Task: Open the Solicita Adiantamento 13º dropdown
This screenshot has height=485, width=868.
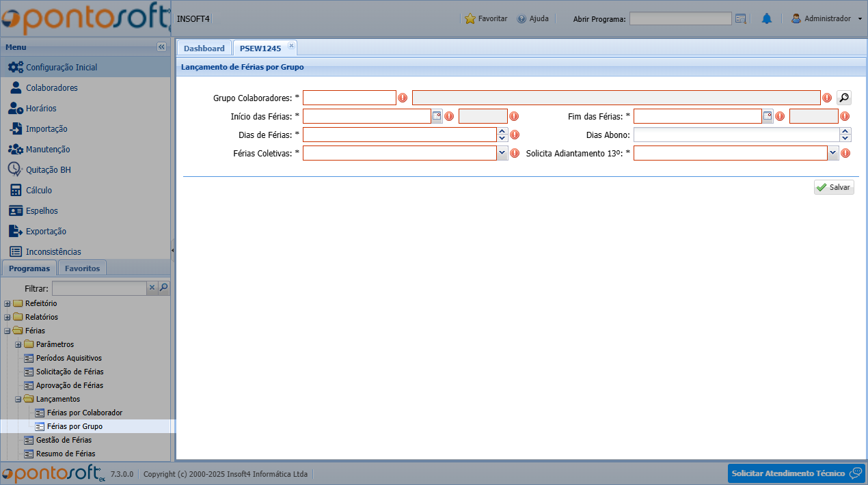Action: pyautogui.click(x=833, y=153)
